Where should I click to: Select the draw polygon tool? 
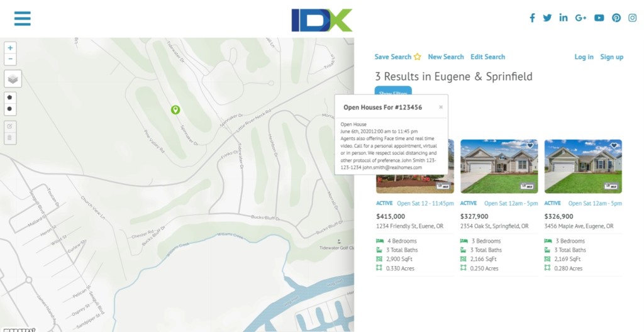tap(10, 98)
